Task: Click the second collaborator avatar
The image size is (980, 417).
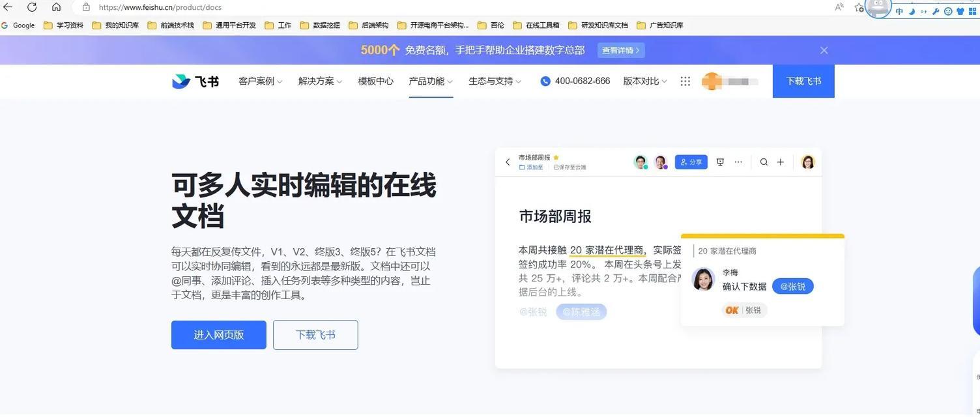Action: click(x=661, y=162)
